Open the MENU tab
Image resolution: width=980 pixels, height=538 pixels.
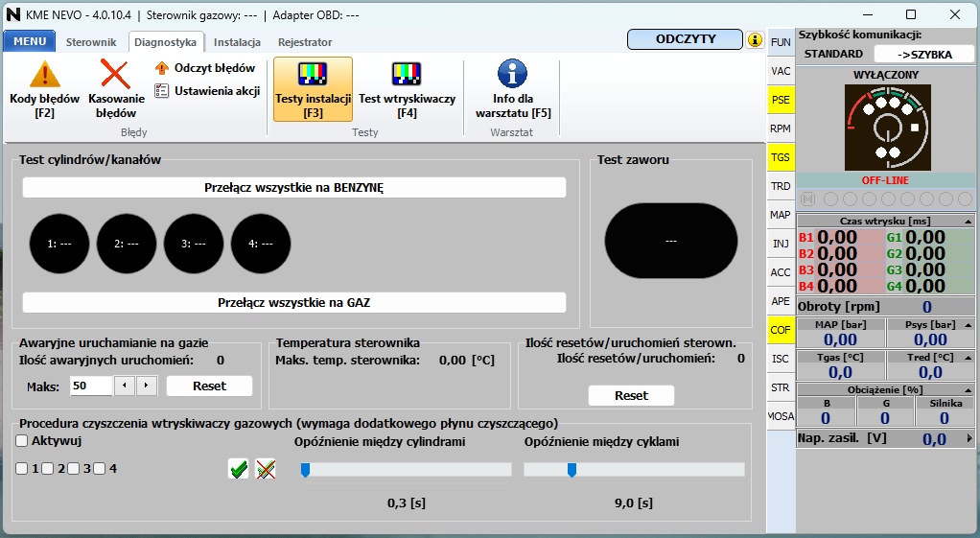tap(30, 41)
